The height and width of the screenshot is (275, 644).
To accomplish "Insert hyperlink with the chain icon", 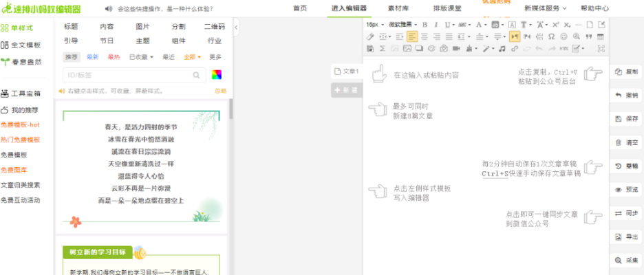I will pos(515,48).
